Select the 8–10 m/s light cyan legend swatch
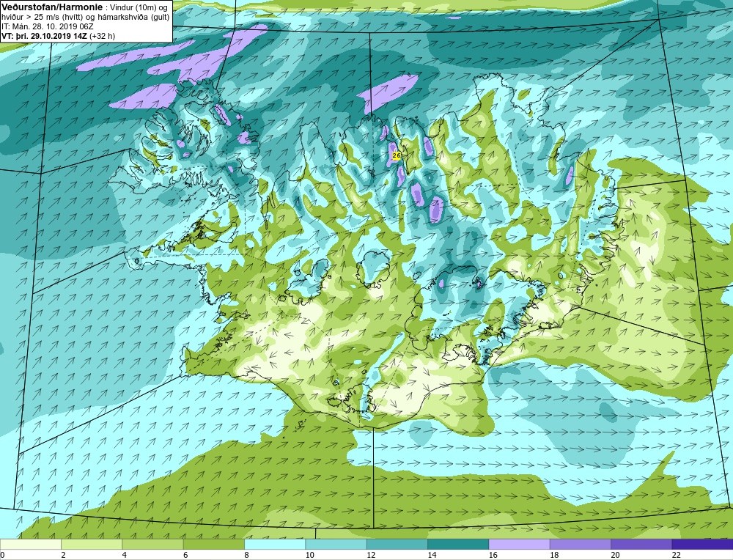Viewport: 733px width, 560px height. click(275, 544)
